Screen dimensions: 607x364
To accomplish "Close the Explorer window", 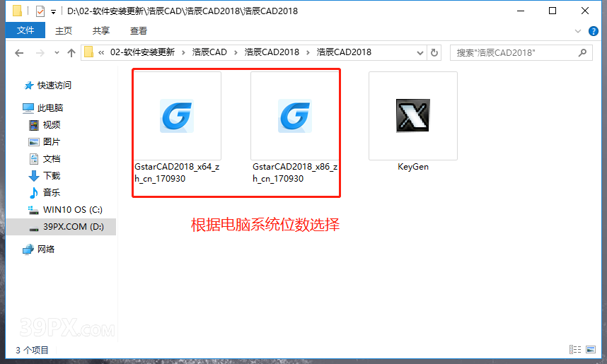I will pos(585,11).
